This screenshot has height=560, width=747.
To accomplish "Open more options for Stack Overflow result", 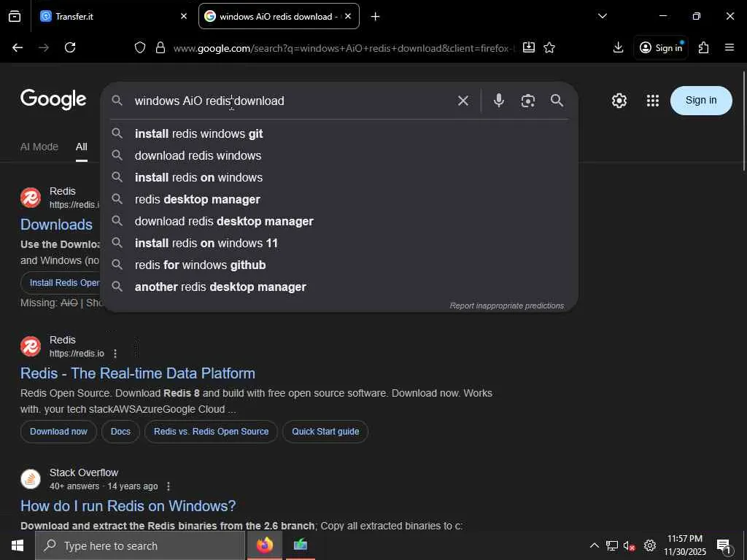I will (x=169, y=486).
